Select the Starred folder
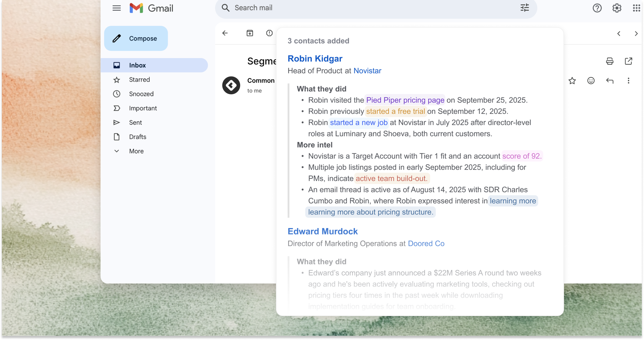 (x=139, y=80)
